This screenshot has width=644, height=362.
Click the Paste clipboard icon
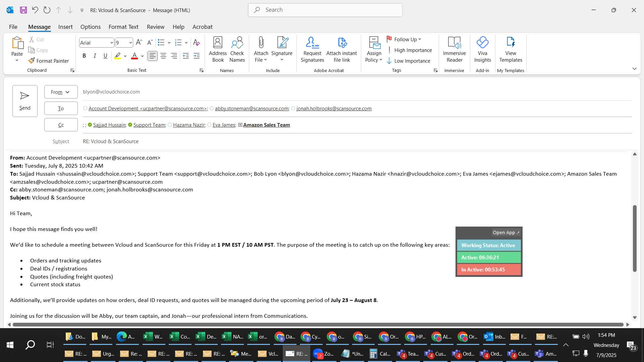pyautogui.click(x=17, y=43)
